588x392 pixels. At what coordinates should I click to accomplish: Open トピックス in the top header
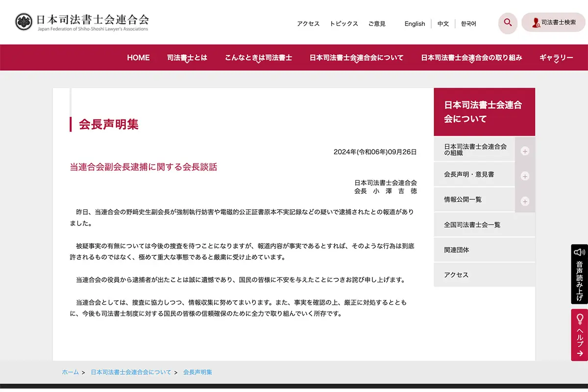[x=343, y=24]
